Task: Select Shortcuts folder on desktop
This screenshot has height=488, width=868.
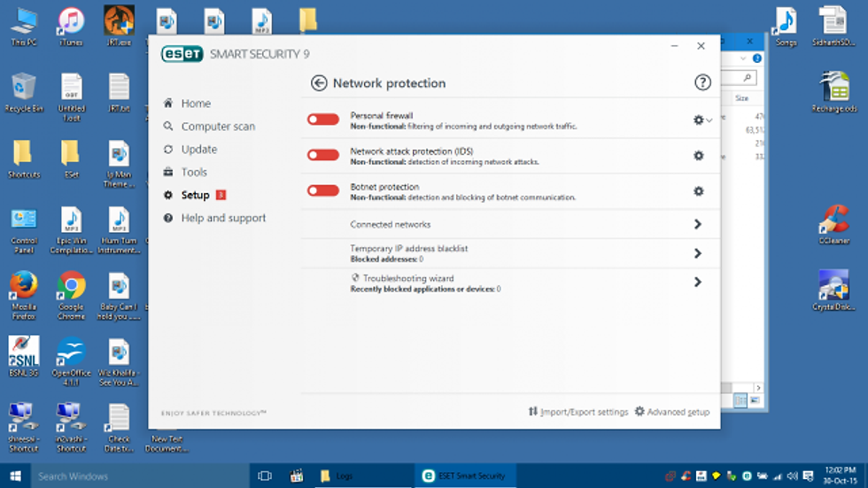Action: (x=24, y=159)
